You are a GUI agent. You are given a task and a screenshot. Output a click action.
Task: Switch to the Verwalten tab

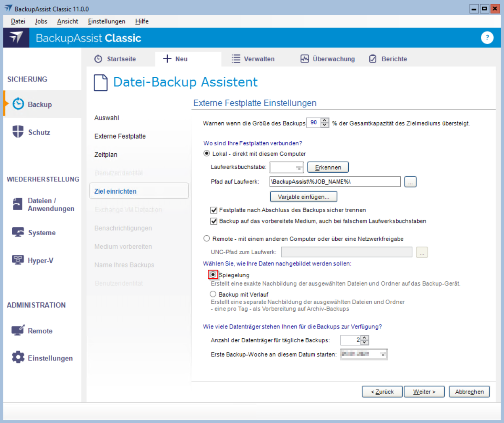click(x=253, y=59)
